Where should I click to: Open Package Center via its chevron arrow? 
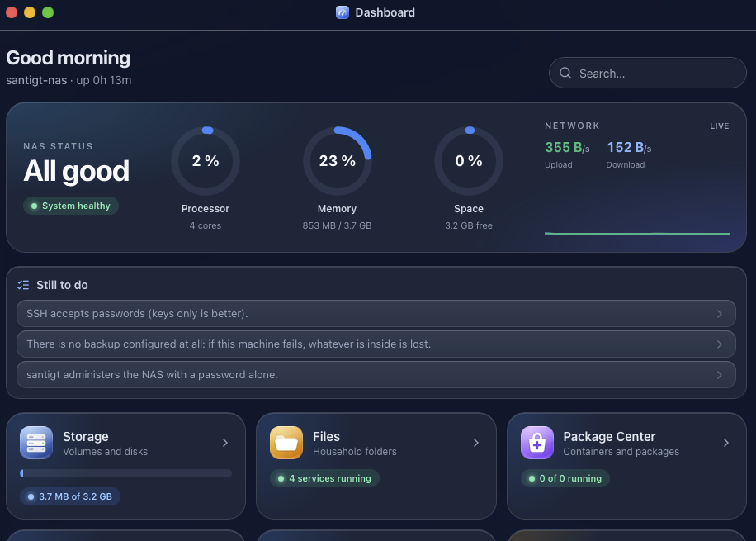point(726,443)
